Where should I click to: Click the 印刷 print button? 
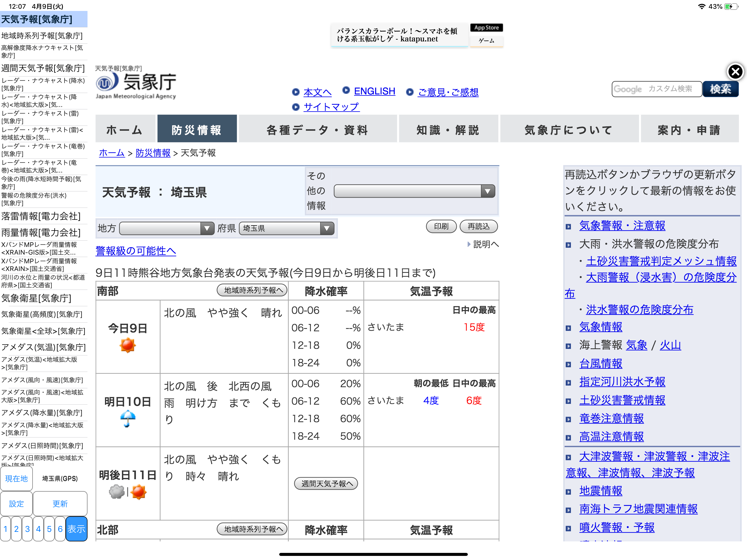(x=441, y=226)
